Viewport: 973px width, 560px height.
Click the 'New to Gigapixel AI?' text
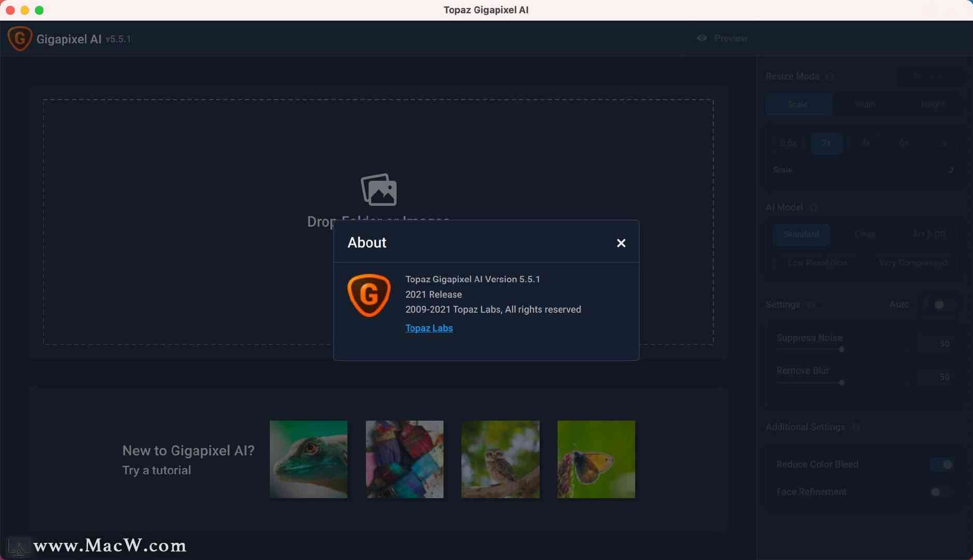[188, 451]
